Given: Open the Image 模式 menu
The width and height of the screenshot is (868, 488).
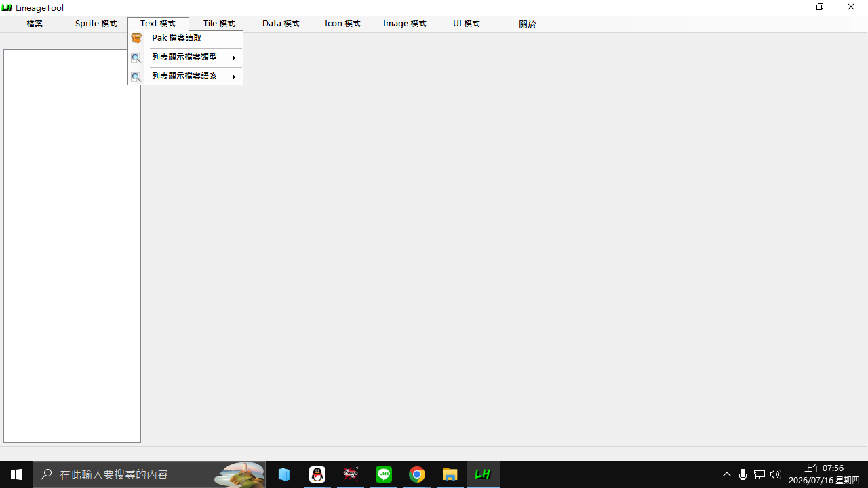Looking at the screenshot, I should 405,24.
